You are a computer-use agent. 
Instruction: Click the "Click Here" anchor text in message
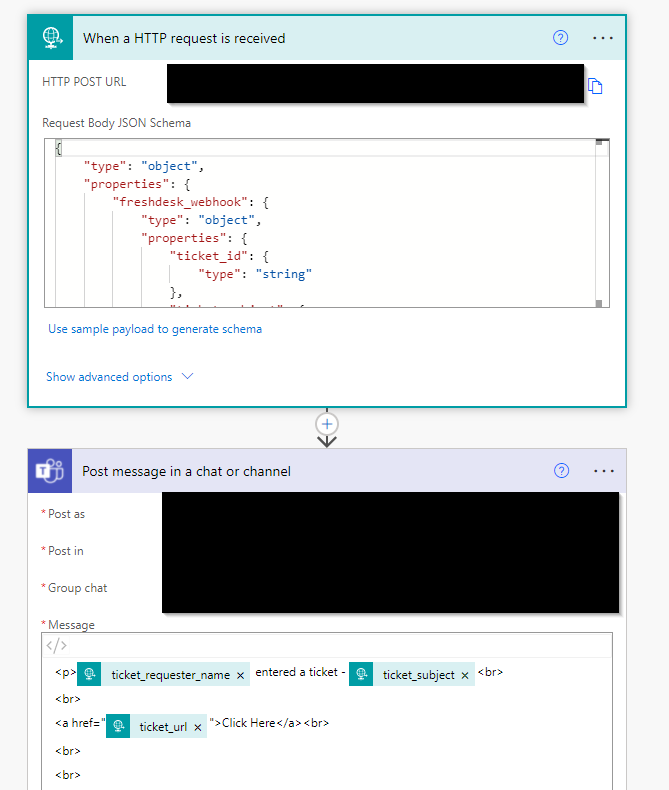tap(249, 723)
